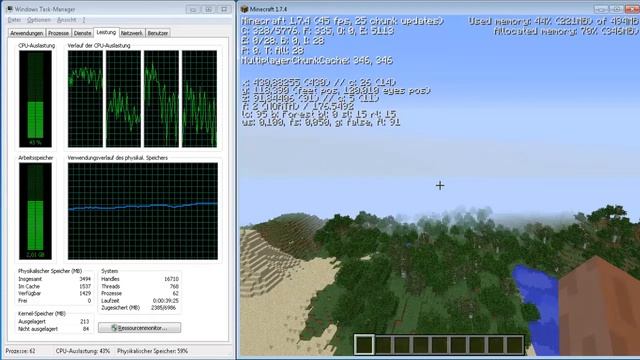Click the 'Ausgelagert' kernel memory value 213
Viewport: 640px width, 360px height.
(85, 322)
